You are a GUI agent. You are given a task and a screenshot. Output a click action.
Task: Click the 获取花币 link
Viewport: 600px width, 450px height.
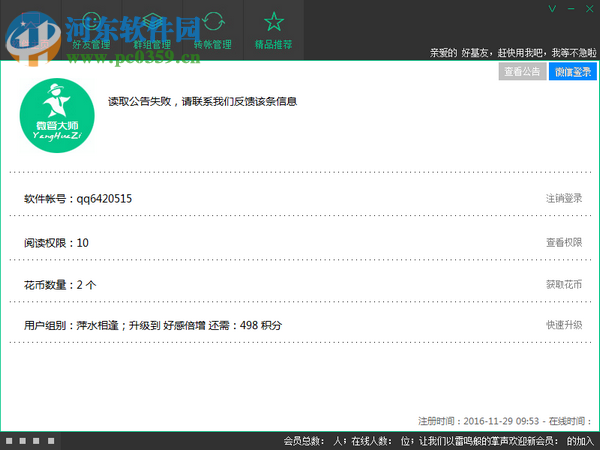tap(564, 284)
